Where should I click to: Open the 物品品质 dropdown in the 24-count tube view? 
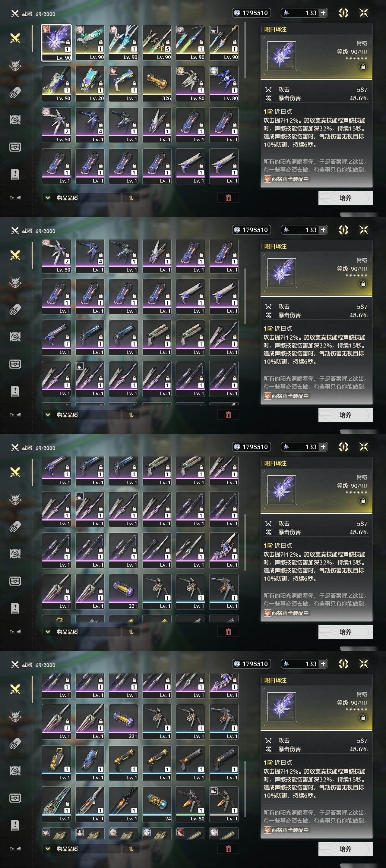(81, 849)
